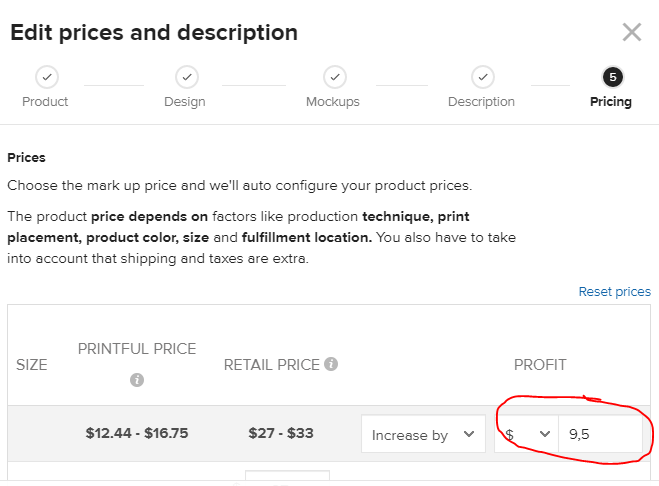The height and width of the screenshot is (486, 659).
Task: Switch to the Mockups step label
Action: (334, 102)
